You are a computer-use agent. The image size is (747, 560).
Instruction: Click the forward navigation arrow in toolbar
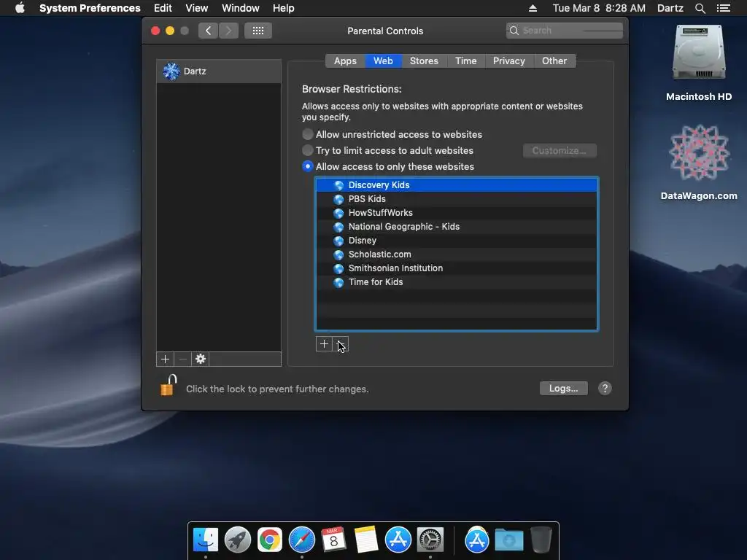tap(228, 31)
